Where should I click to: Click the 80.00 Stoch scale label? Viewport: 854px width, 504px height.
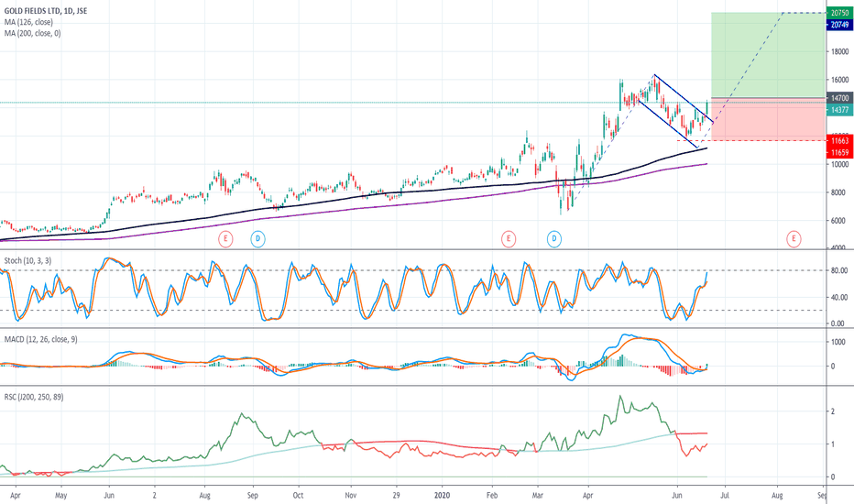(839, 271)
